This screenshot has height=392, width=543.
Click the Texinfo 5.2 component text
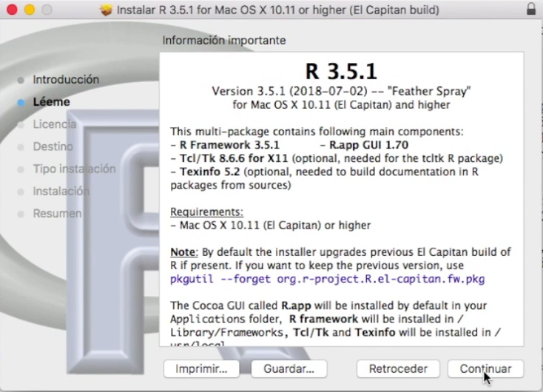click(x=209, y=172)
